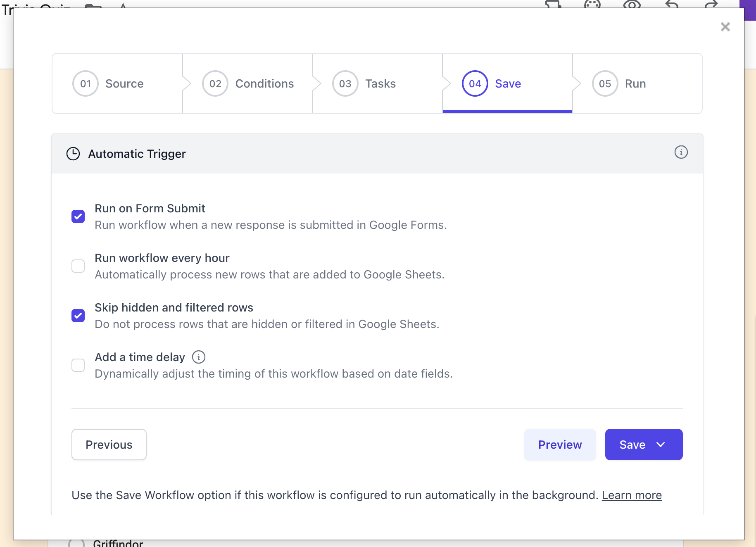The height and width of the screenshot is (547, 756).
Task: Disable Skip hidden and filtered rows checkbox
Action: point(78,316)
